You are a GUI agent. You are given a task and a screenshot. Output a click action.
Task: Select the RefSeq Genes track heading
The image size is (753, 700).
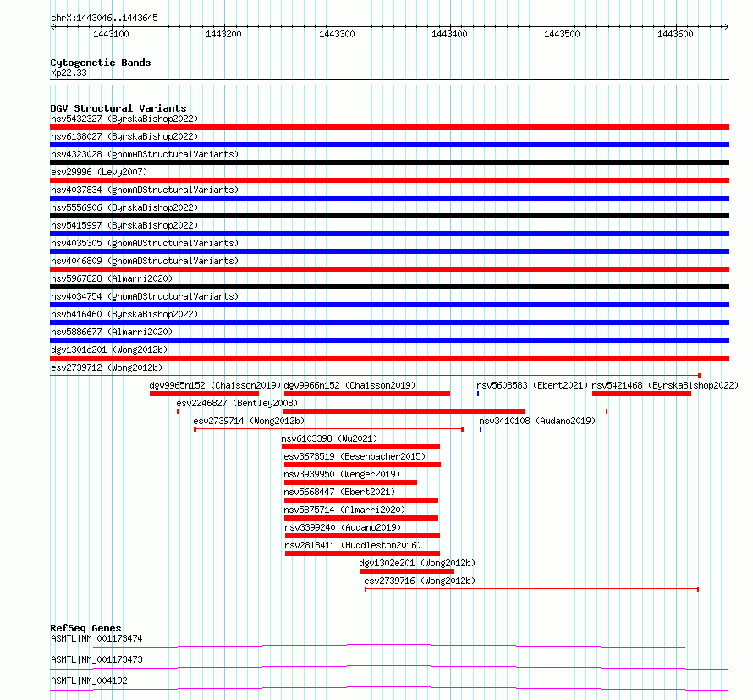point(85,628)
